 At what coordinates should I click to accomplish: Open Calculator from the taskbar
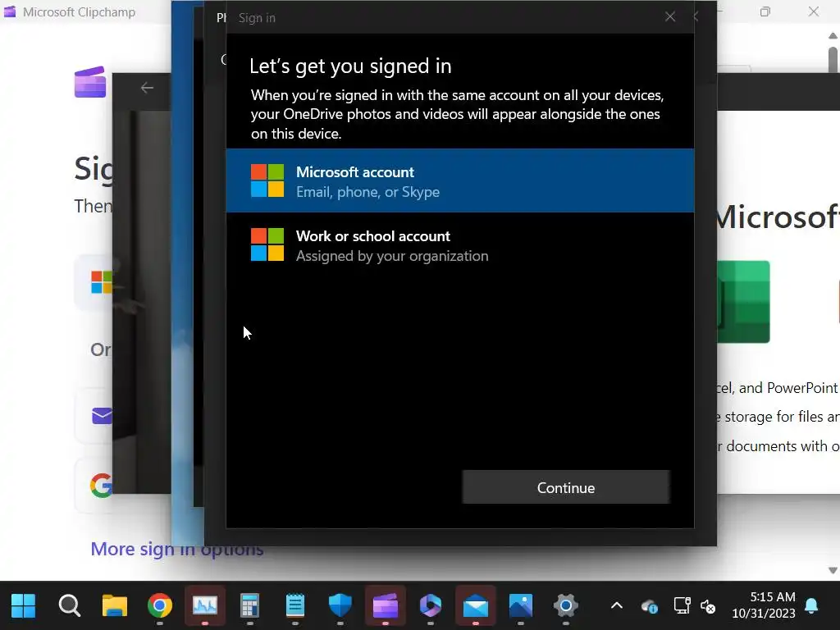[249, 606]
